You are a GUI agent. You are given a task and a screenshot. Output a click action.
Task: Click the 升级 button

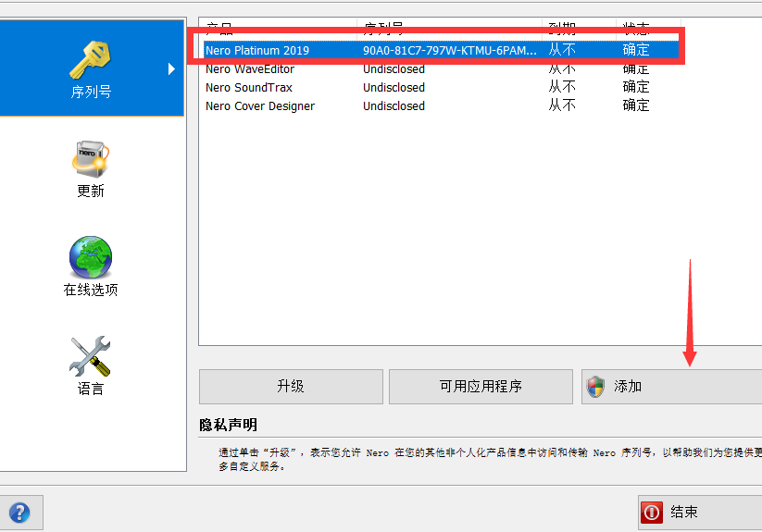(291, 387)
